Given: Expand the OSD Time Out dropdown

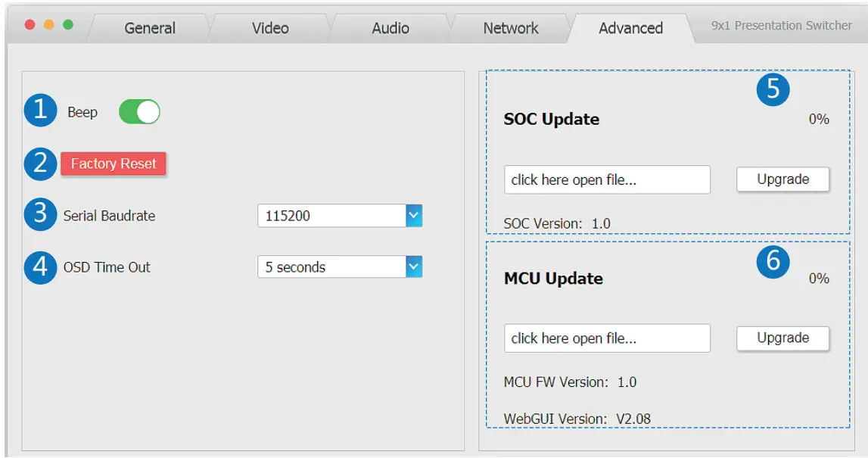Looking at the screenshot, I should (413, 266).
